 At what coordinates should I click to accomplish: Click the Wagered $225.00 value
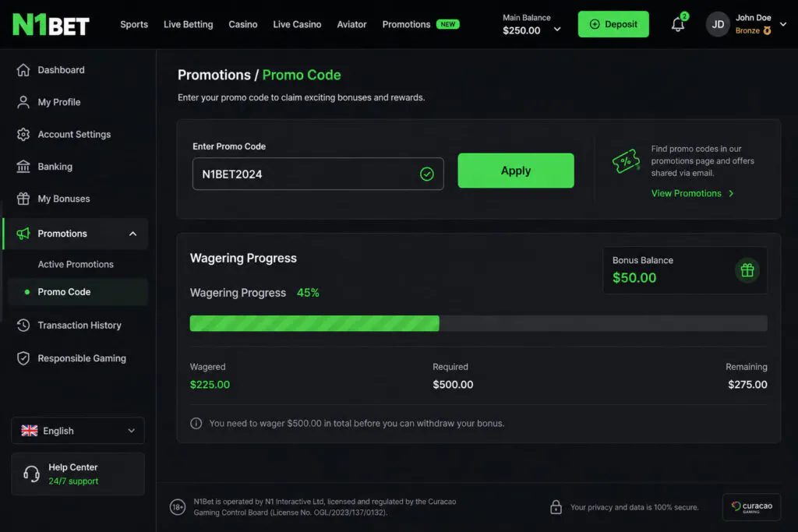210,385
